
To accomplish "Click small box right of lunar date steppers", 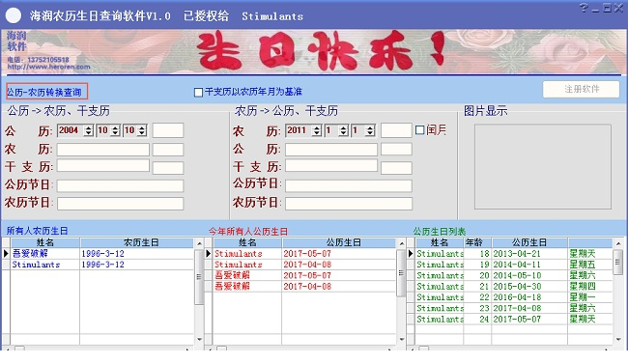I will [x=396, y=130].
